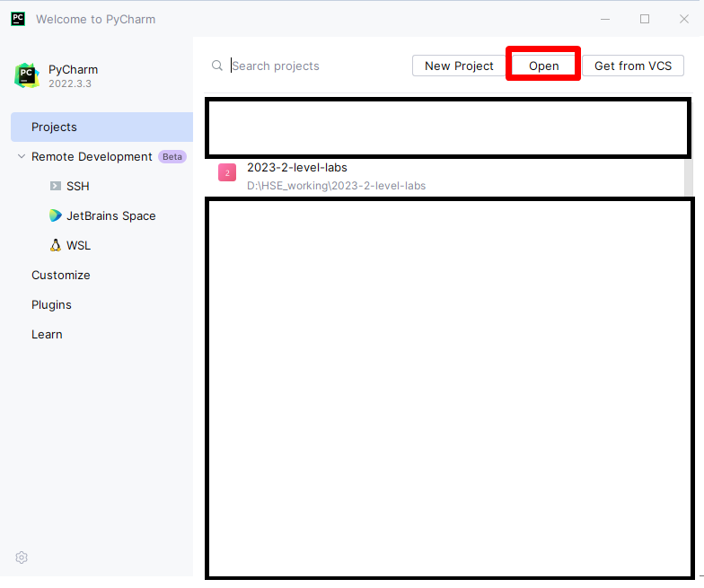Go to Plugins page
This screenshot has height=588, width=704.
coord(51,305)
